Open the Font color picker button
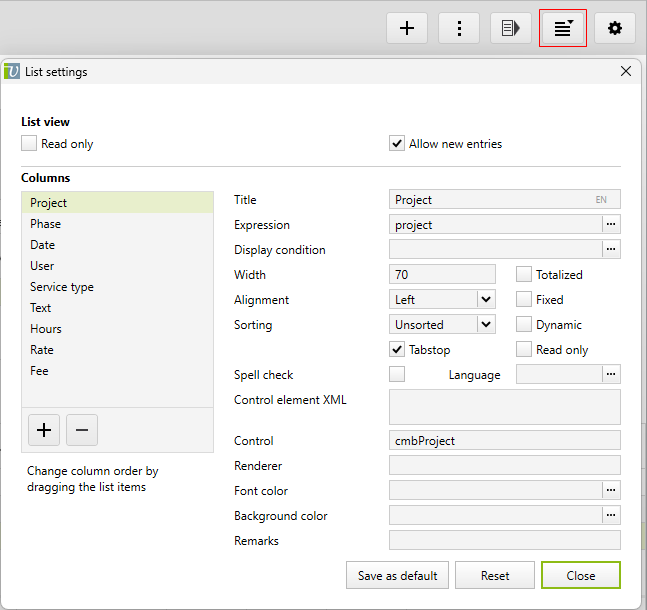647x610 pixels. pyautogui.click(x=611, y=490)
